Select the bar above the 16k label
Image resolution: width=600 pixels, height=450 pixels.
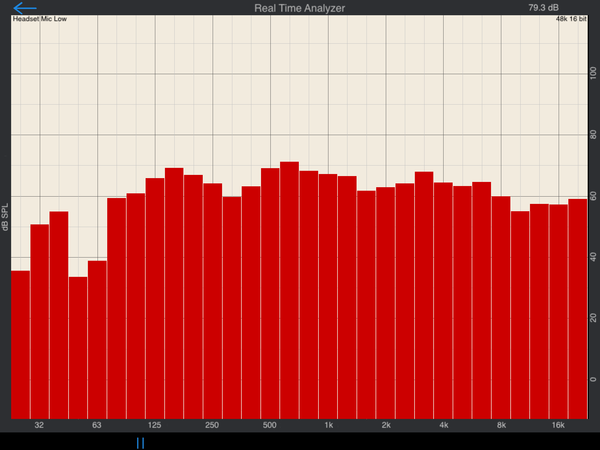point(558,312)
